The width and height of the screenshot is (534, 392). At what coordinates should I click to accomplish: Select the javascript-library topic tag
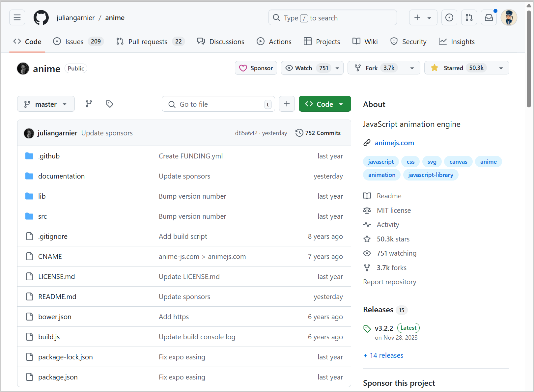[x=431, y=175]
